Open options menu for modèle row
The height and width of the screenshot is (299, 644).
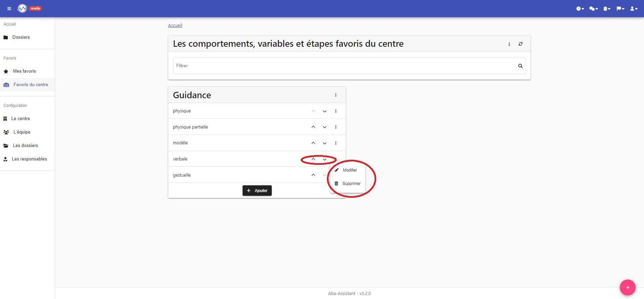point(336,143)
